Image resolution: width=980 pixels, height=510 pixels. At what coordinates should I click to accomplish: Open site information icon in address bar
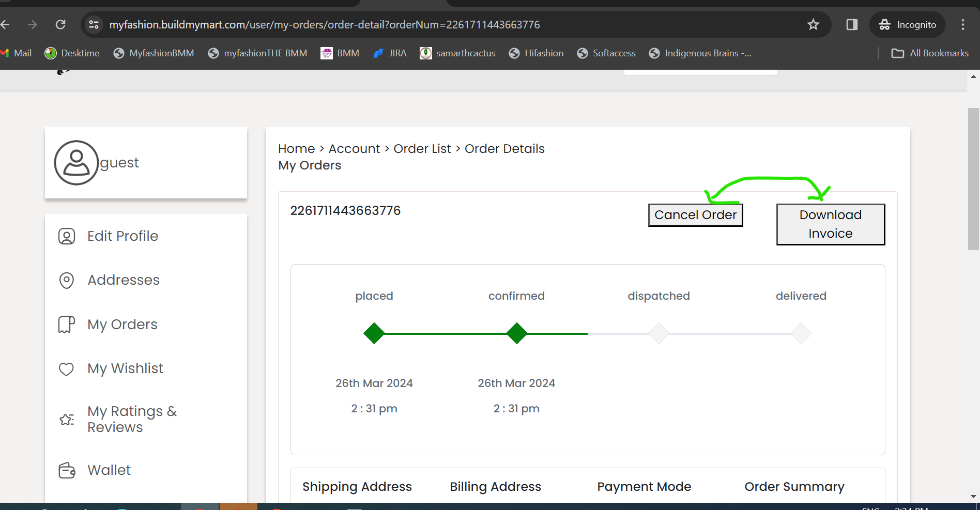94,24
